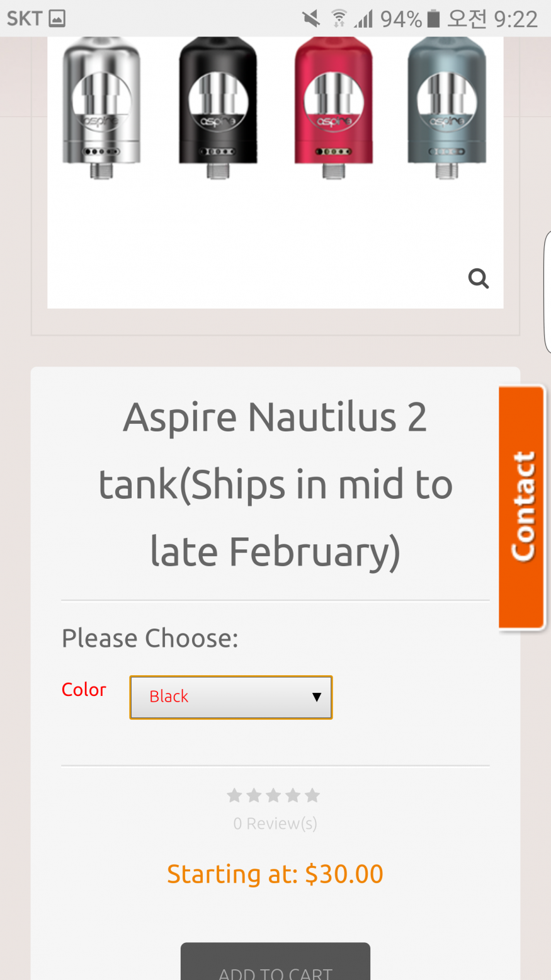Tap the Aspire Nautilus 2 tank title

click(x=275, y=484)
